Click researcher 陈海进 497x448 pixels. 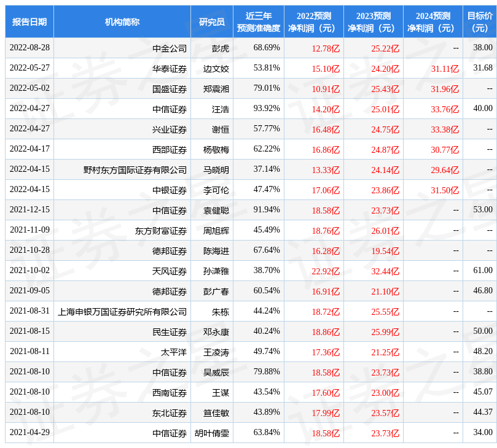tap(216, 251)
